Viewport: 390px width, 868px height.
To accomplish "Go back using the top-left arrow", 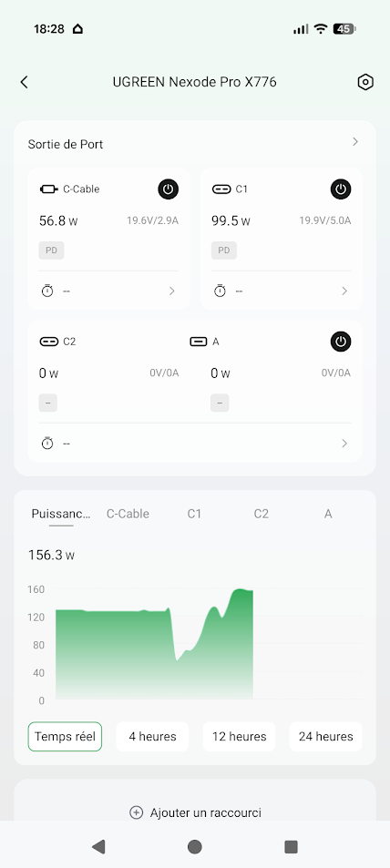I will coord(24,82).
